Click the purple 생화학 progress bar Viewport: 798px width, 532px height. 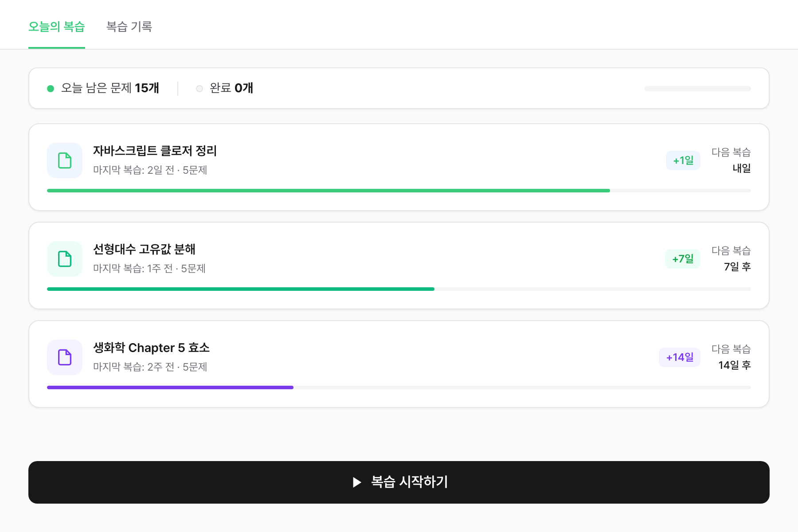tap(170, 387)
